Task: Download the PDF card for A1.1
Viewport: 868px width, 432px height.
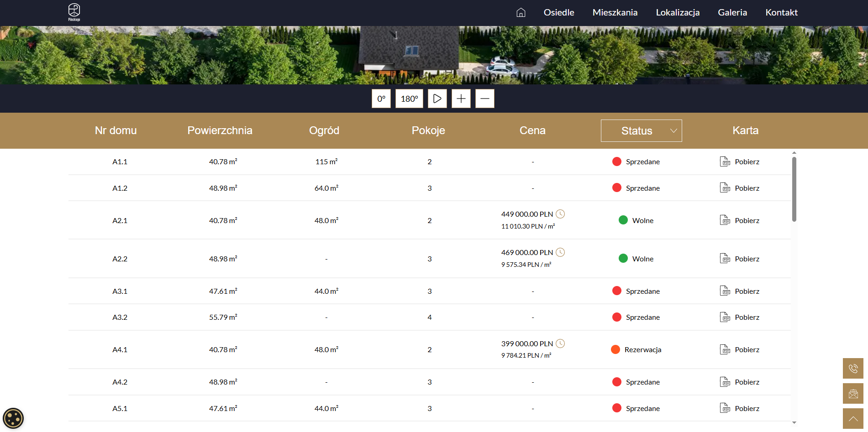Action: click(725, 161)
